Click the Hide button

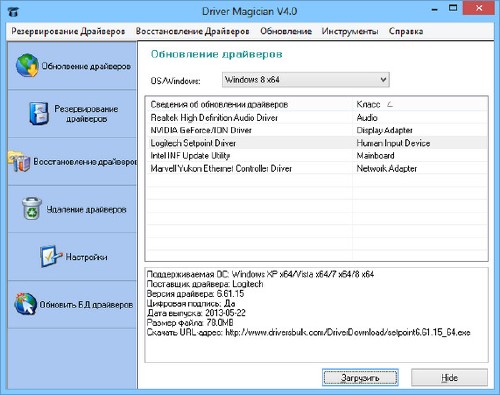(449, 378)
